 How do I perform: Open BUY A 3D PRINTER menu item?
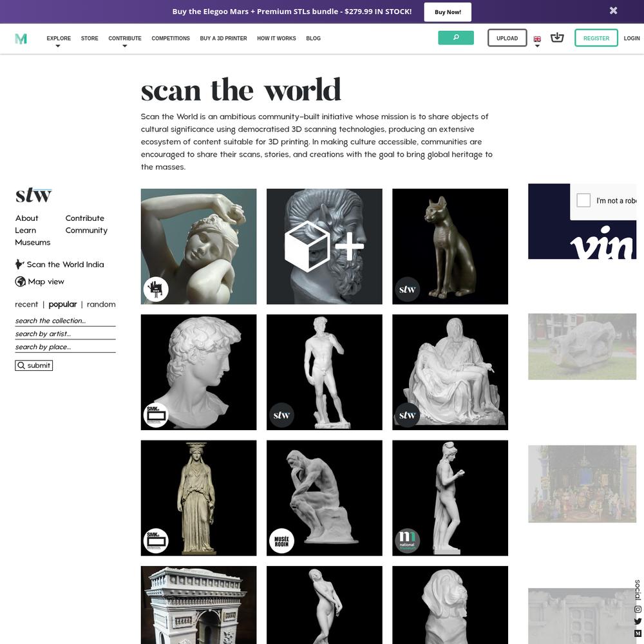(223, 38)
